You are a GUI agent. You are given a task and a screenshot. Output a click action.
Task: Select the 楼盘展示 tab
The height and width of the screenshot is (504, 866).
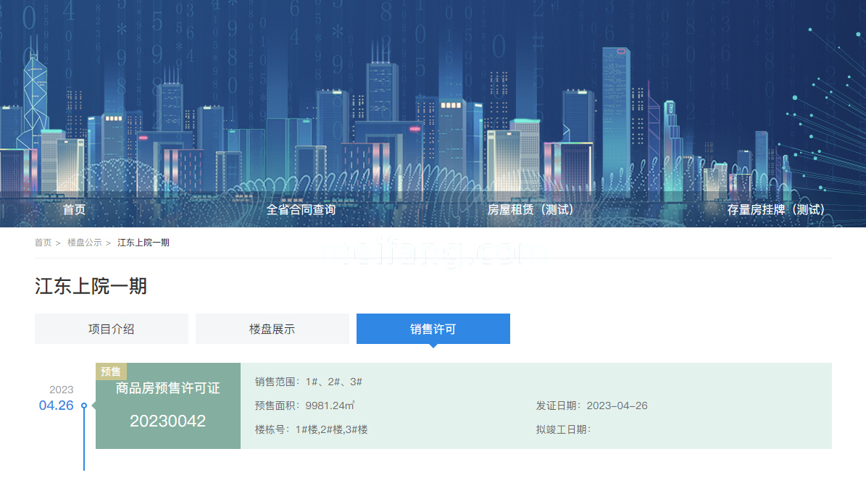tap(272, 328)
